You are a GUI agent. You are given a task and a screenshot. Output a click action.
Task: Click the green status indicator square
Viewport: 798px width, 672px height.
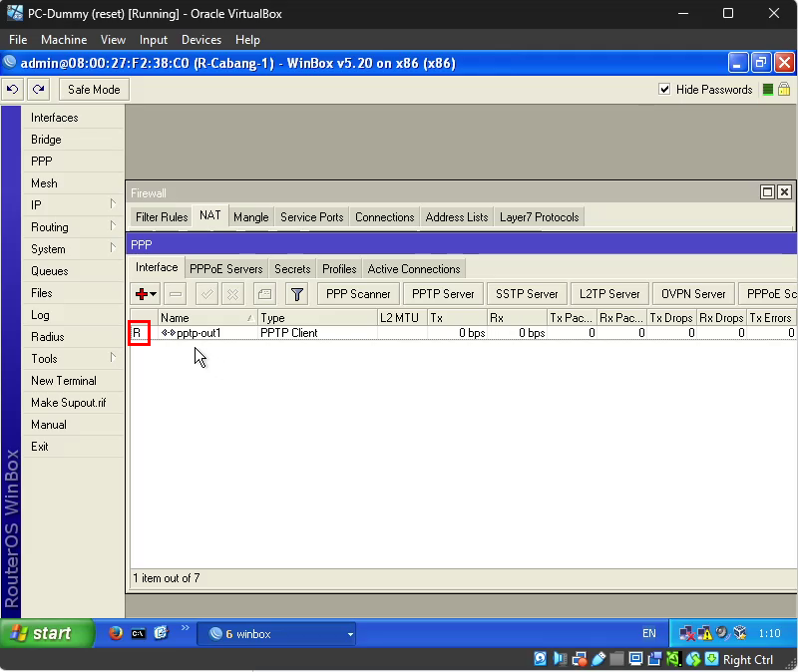pyautogui.click(x=768, y=90)
